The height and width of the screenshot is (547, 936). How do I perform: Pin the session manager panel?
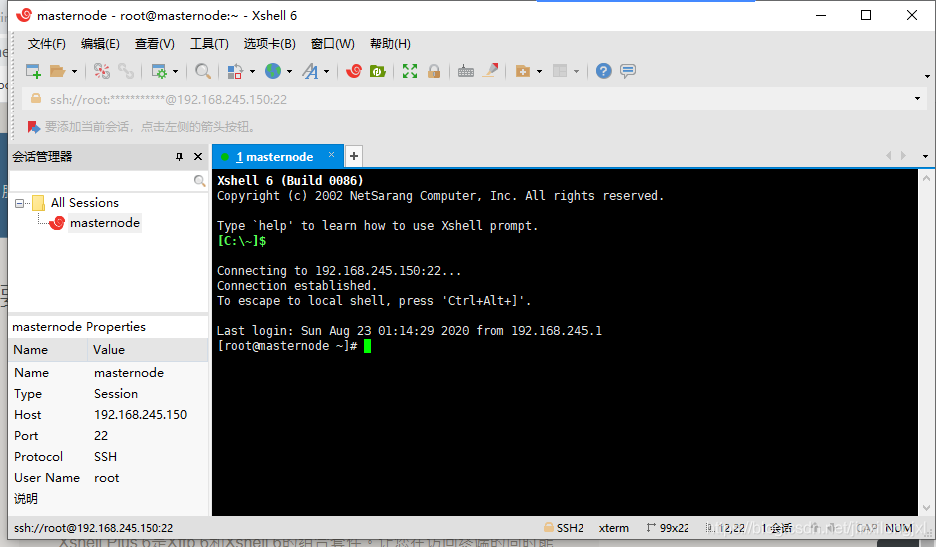click(179, 156)
